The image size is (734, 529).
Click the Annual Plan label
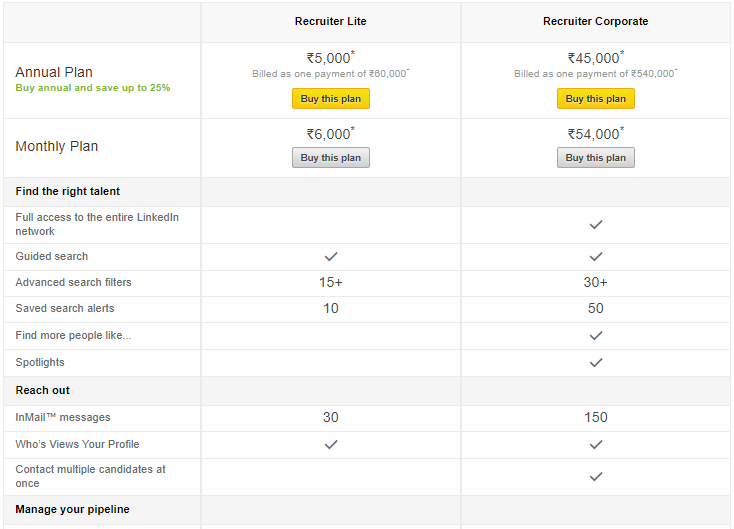point(54,72)
